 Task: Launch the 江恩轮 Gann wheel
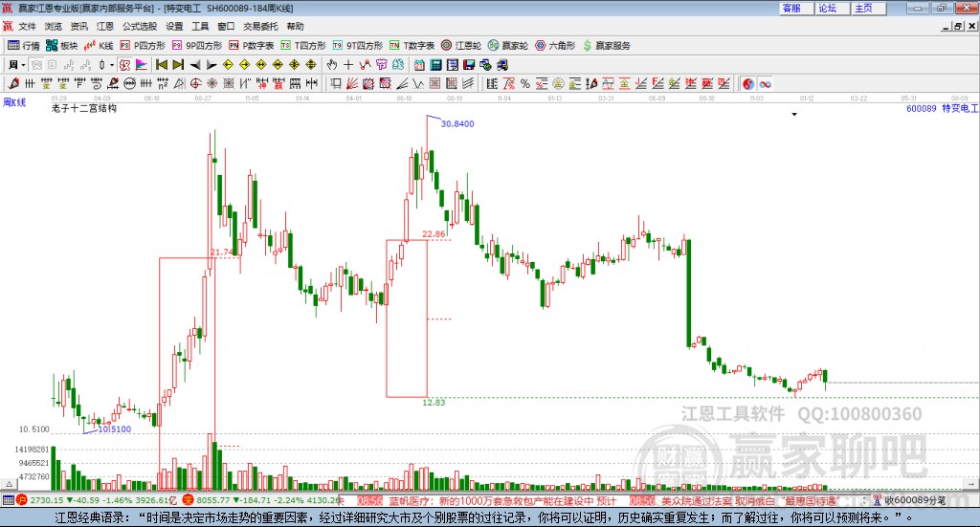tap(461, 46)
